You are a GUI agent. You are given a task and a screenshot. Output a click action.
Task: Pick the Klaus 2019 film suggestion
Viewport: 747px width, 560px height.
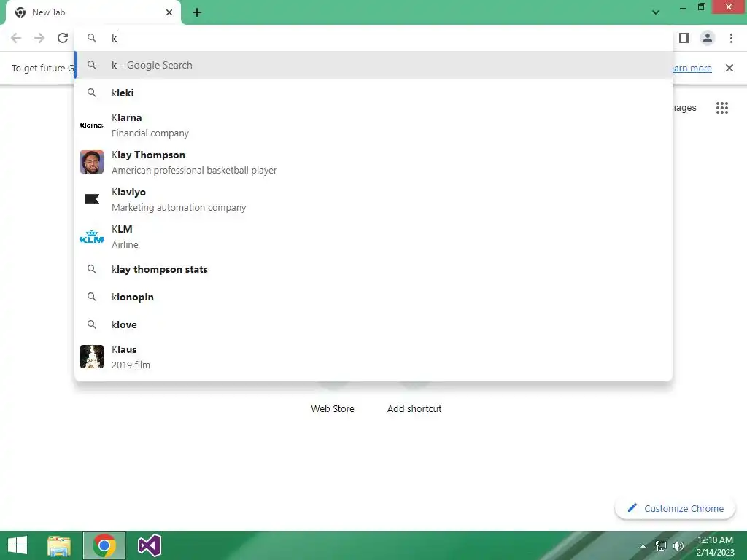pyautogui.click(x=374, y=357)
